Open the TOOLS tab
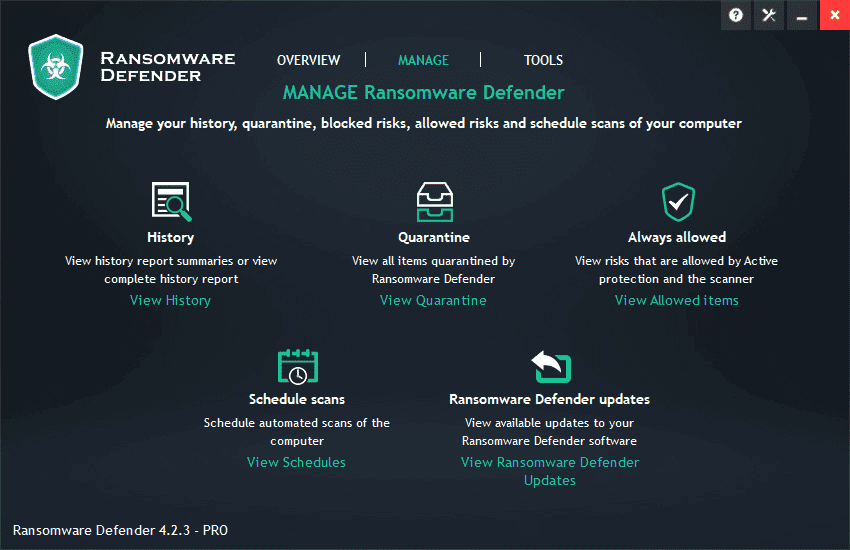 tap(543, 60)
